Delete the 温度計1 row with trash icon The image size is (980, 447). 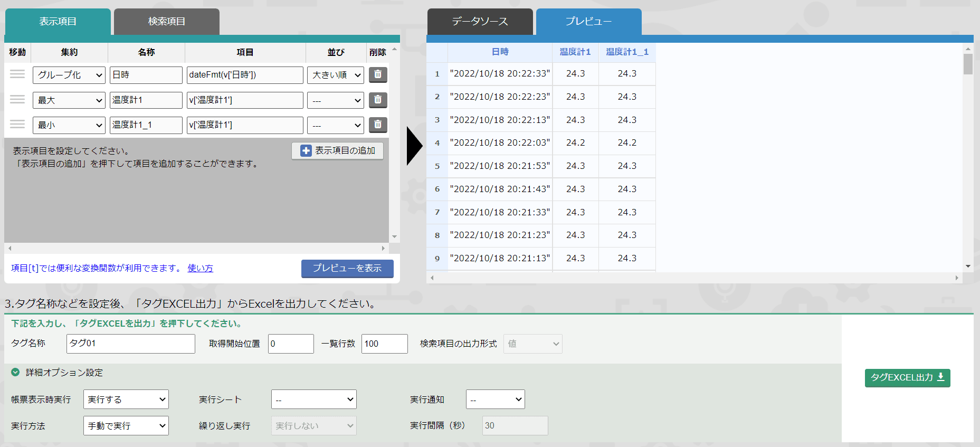pos(378,100)
